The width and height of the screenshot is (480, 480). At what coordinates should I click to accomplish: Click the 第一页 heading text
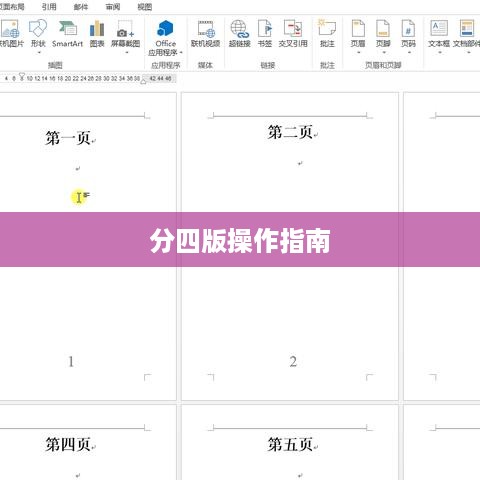(x=68, y=138)
